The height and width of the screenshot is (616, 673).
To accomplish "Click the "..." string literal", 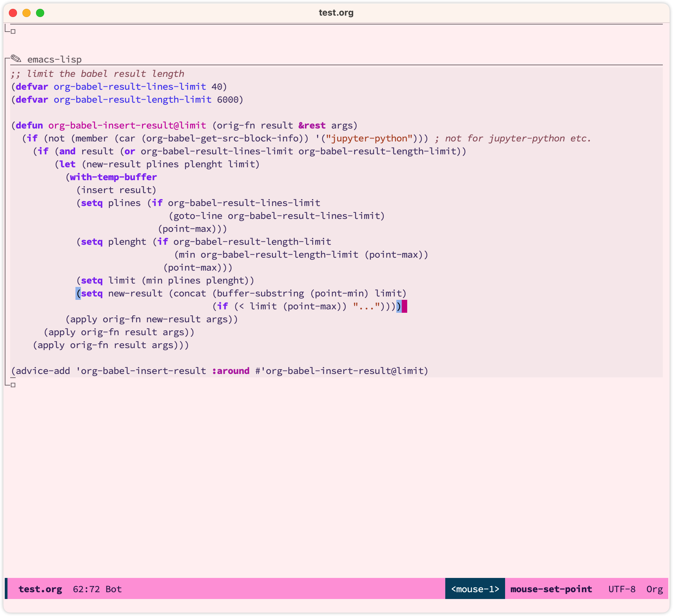I will coord(366,306).
